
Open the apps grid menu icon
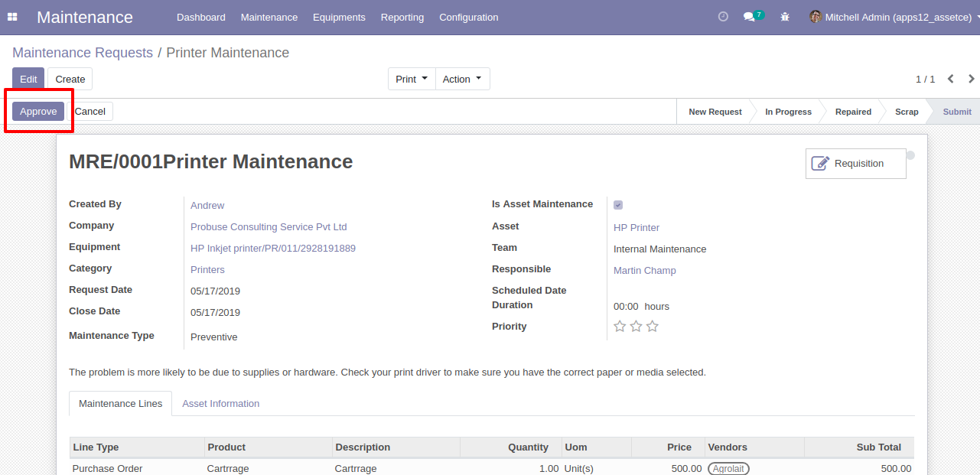pos(12,17)
